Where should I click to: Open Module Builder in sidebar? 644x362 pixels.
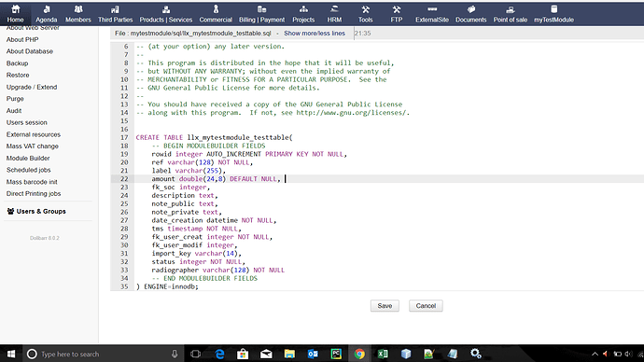28,158
